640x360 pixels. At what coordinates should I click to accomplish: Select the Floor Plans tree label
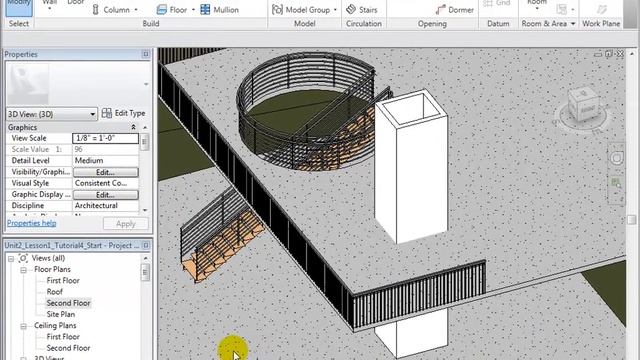click(x=52, y=269)
